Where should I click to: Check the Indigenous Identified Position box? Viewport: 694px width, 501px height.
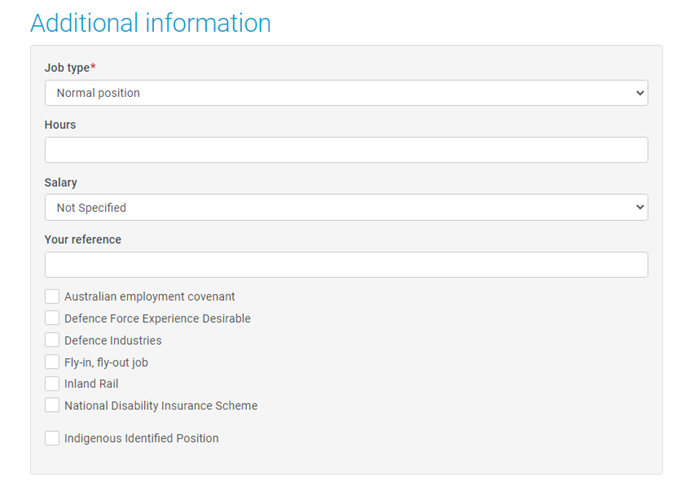[x=52, y=438]
